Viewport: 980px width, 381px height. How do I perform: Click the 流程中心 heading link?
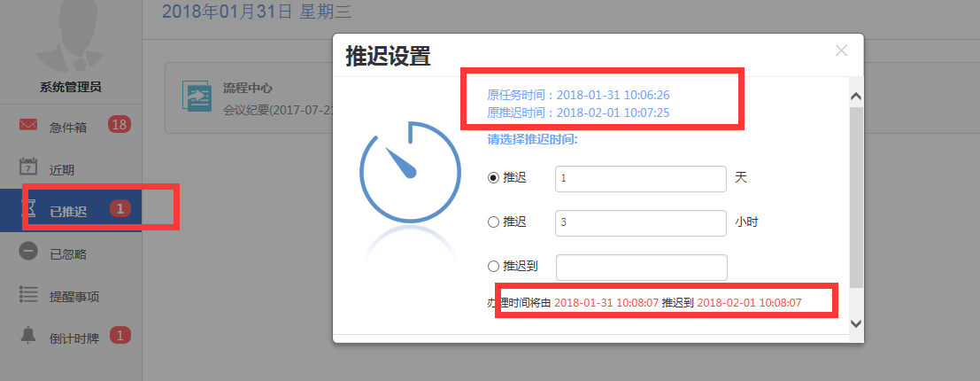coord(248,89)
